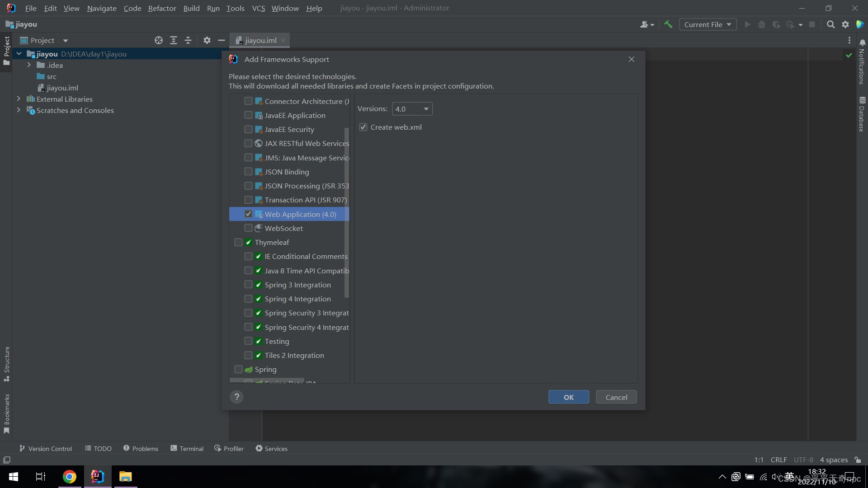Open Task View in the taskbar
Image resolution: width=868 pixels, height=488 pixels.
(x=41, y=477)
